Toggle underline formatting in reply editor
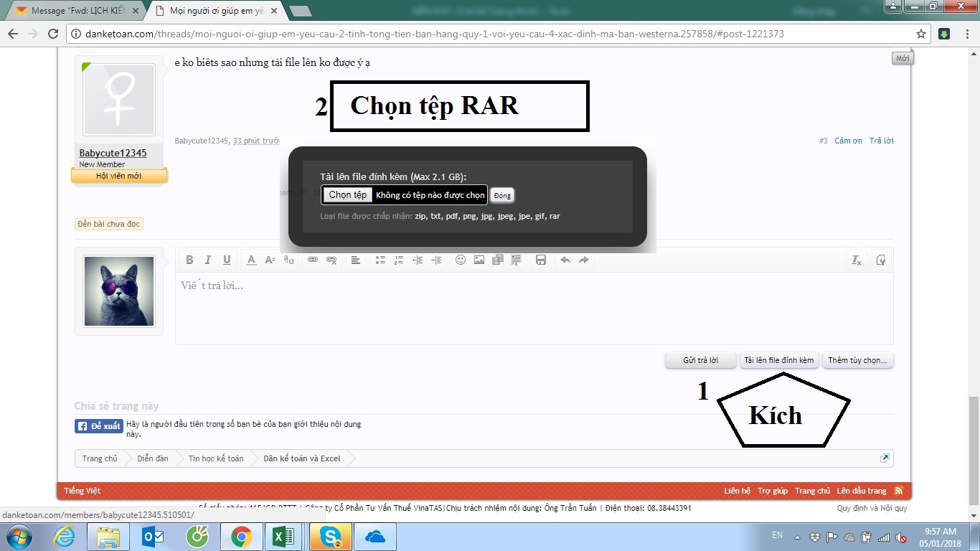The image size is (980, 551). (x=227, y=260)
